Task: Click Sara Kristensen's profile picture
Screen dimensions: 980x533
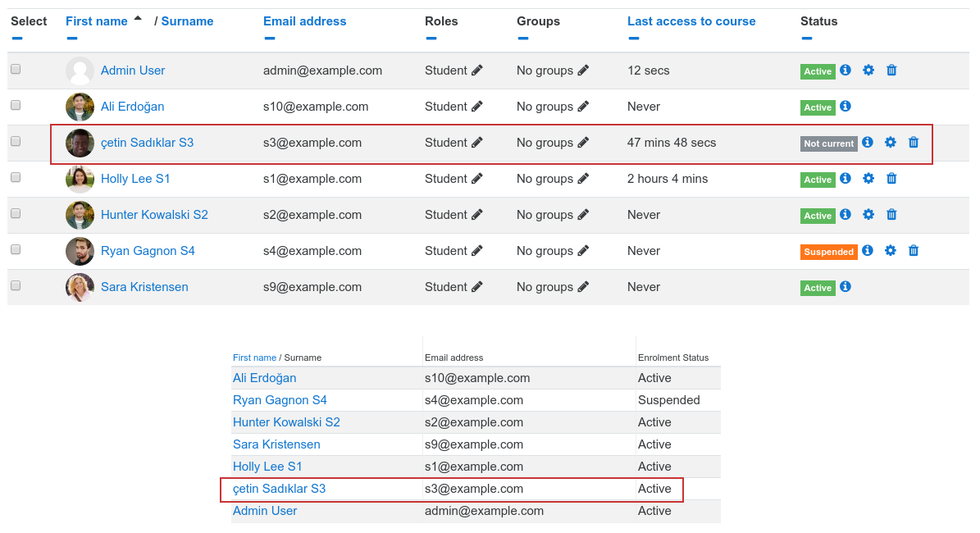Action: point(80,288)
